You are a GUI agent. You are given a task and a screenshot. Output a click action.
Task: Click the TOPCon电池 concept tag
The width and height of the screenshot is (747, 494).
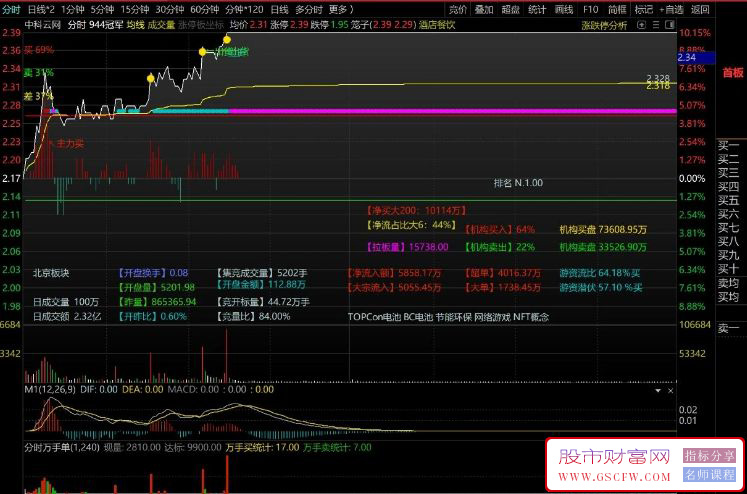(x=374, y=317)
